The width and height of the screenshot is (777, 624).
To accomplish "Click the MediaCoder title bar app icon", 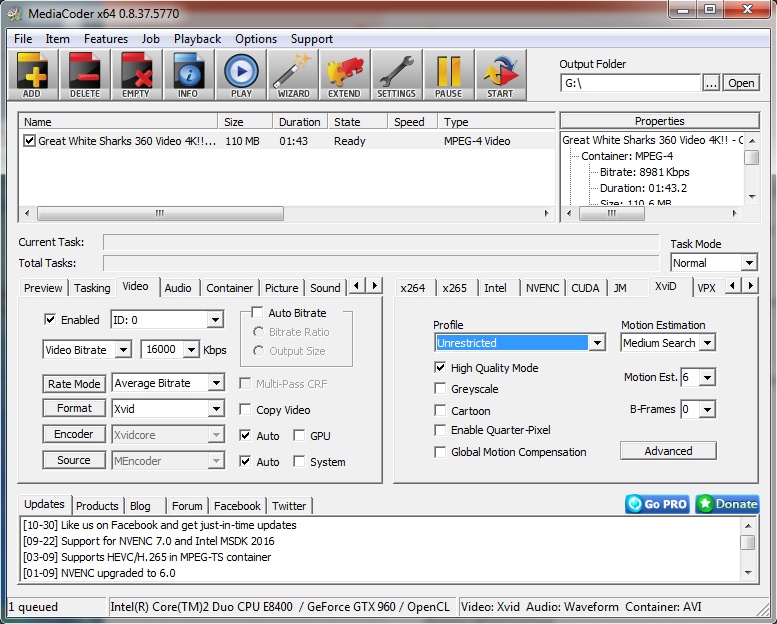I will pyautogui.click(x=15, y=13).
